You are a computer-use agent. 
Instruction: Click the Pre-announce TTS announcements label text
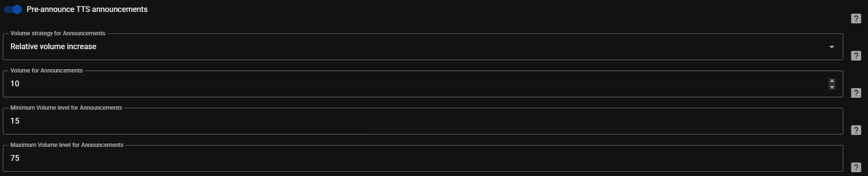point(87,10)
